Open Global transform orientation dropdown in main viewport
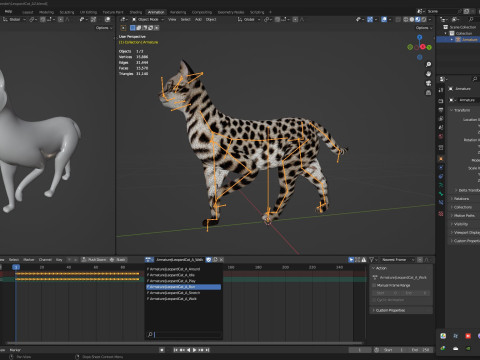This screenshot has width=480, height=360. [249, 20]
